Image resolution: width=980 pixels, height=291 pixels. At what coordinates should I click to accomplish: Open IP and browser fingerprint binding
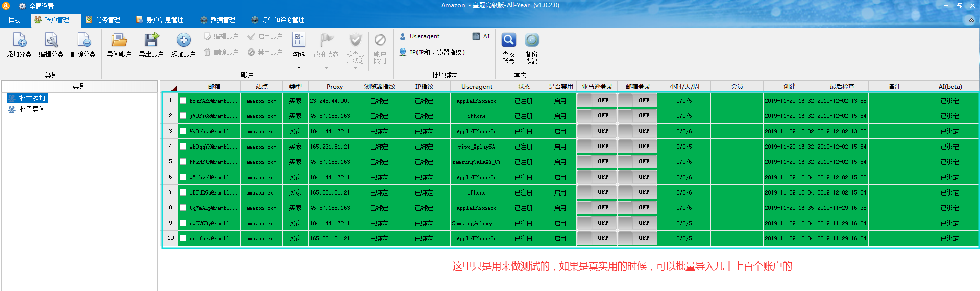[x=432, y=52]
